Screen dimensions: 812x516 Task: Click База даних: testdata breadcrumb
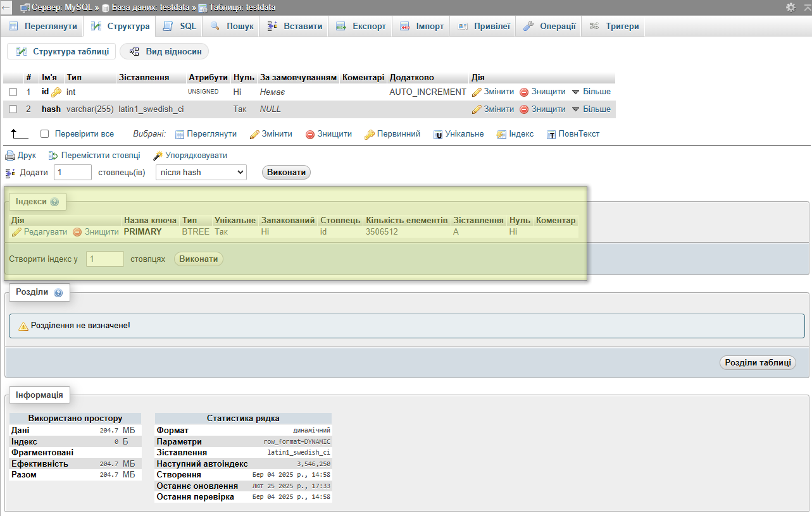[x=145, y=8]
